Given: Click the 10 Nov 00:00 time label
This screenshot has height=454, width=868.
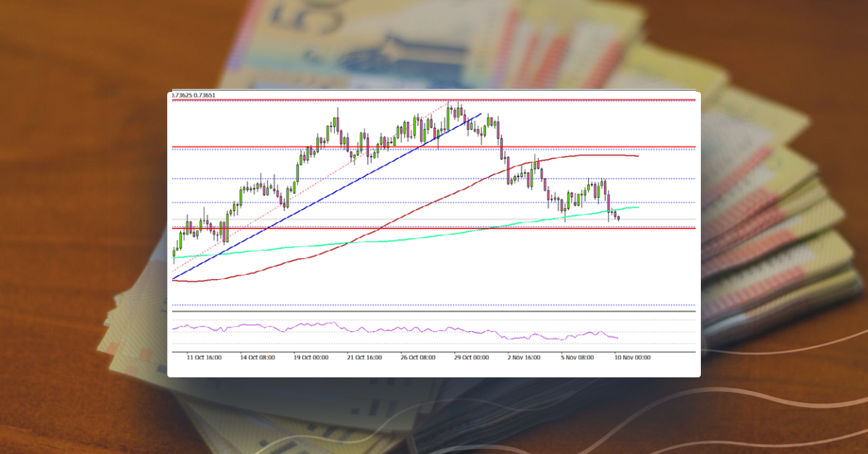Looking at the screenshot, I should 633,356.
